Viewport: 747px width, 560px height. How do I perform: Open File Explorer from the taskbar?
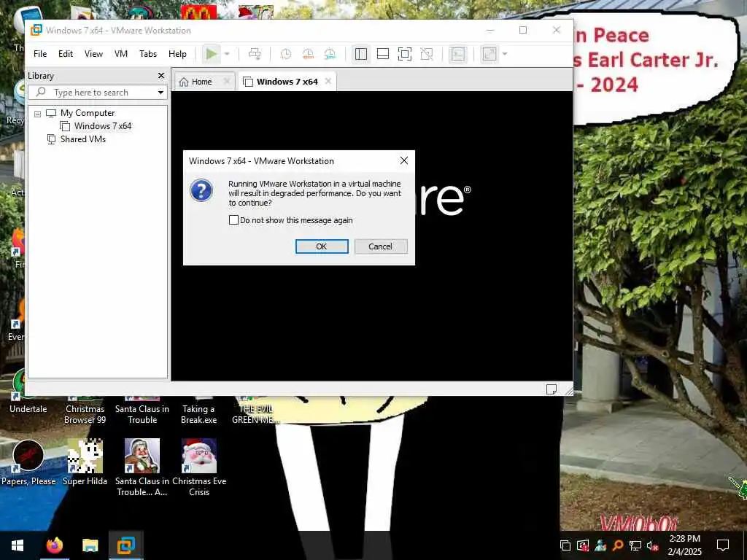(x=90, y=545)
